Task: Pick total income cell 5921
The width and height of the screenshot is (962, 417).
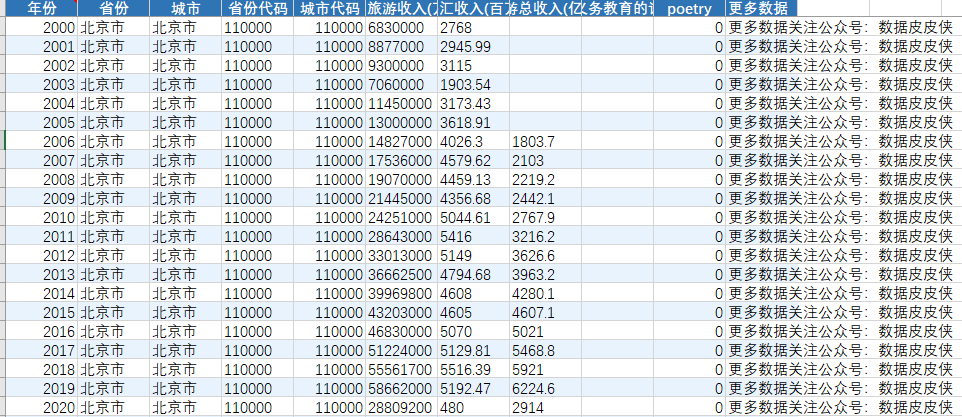Action: point(545,370)
